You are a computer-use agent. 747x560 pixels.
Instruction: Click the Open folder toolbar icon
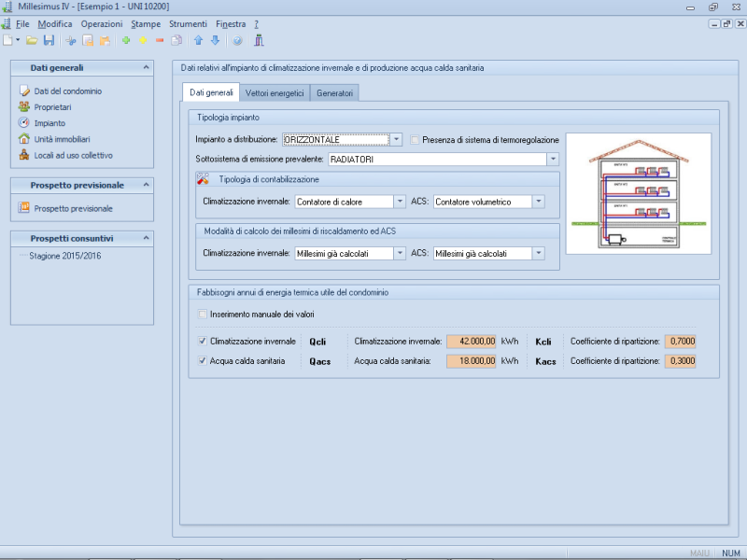coord(32,40)
